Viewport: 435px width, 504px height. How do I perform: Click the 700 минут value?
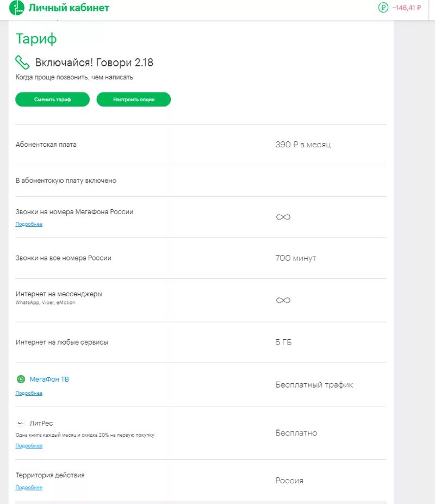click(x=296, y=258)
